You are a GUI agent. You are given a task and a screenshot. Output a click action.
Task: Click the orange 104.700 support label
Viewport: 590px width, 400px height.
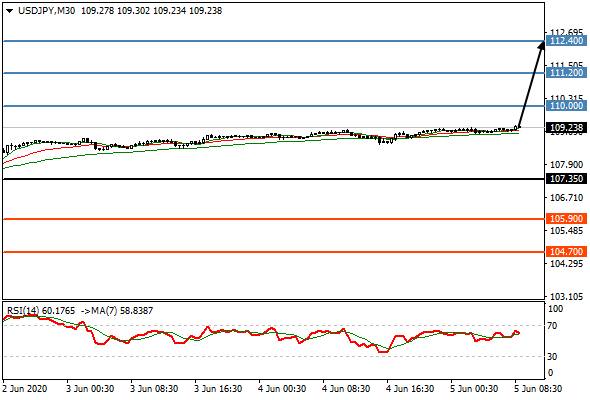566,251
